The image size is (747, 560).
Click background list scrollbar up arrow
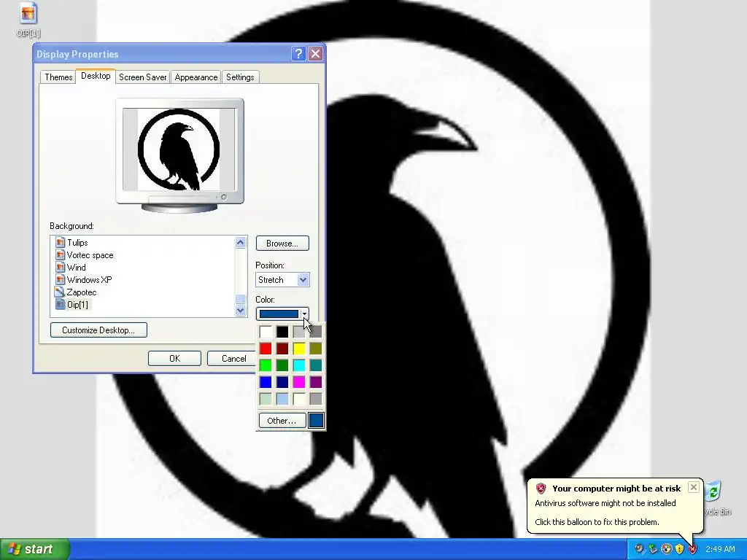(241, 242)
